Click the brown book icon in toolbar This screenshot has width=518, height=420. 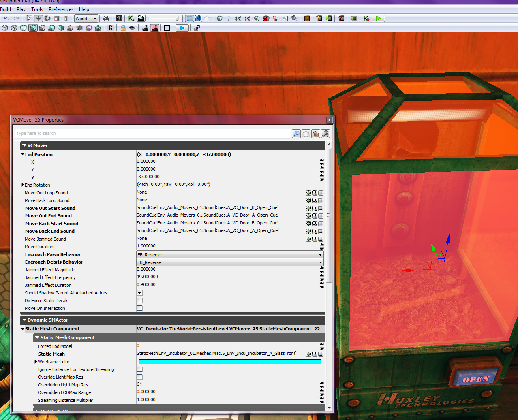coord(307,18)
